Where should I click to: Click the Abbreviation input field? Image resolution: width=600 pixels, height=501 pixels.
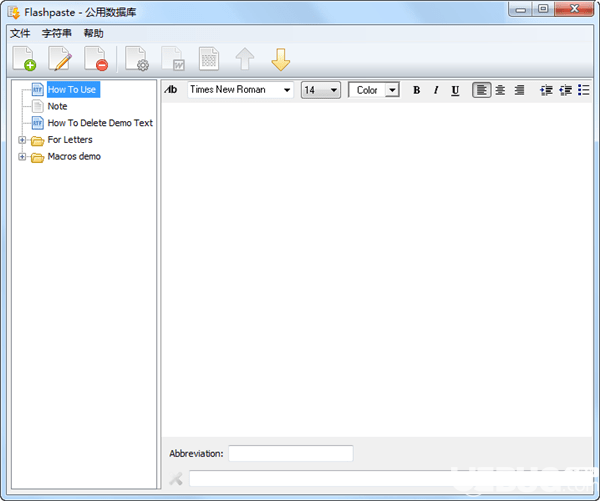(x=291, y=454)
